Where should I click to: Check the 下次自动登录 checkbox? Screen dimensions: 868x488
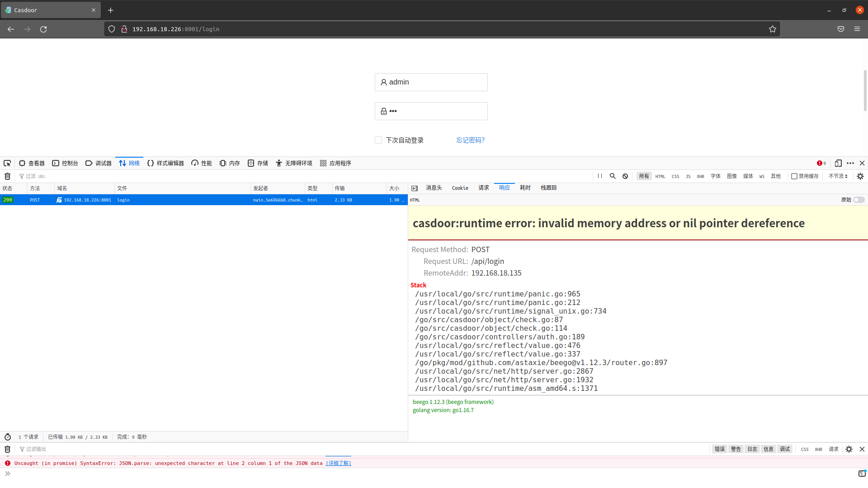coord(378,140)
